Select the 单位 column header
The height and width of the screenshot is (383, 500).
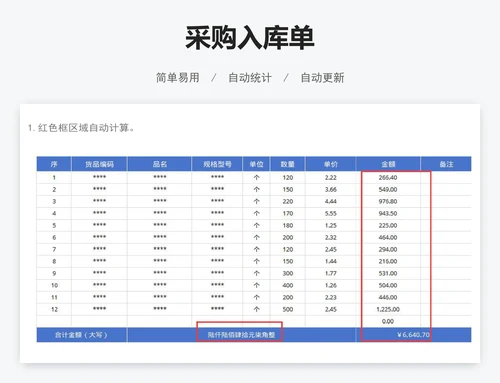256,164
